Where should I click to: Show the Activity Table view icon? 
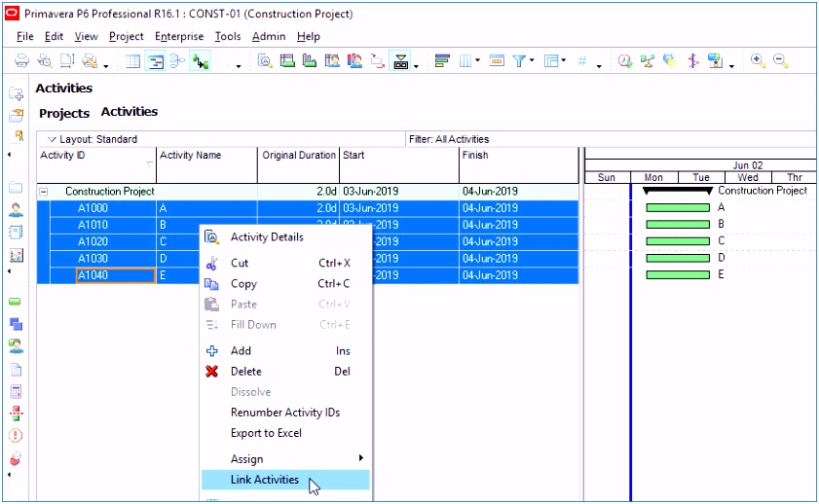[x=132, y=61]
